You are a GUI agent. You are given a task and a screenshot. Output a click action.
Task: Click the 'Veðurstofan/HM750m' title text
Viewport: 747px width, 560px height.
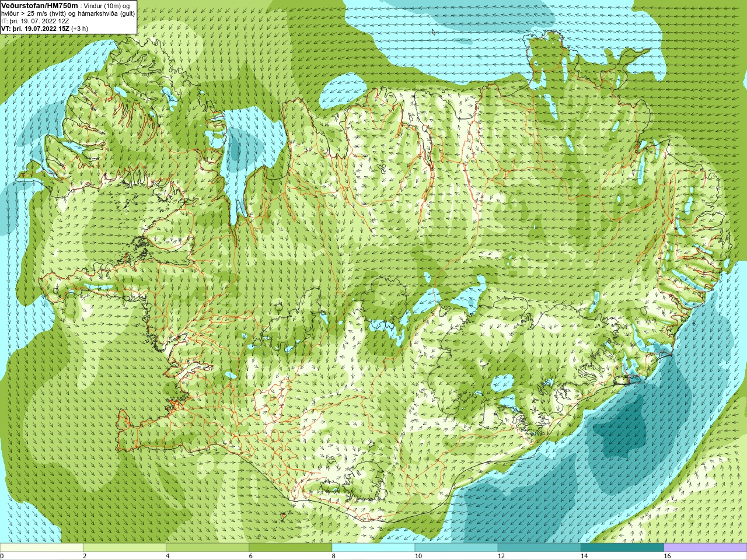[39, 5]
